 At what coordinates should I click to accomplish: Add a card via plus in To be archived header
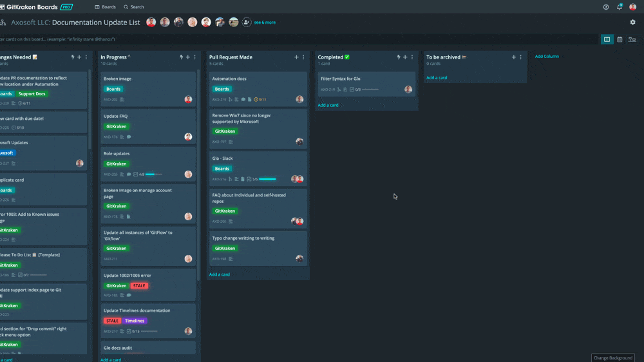click(514, 57)
